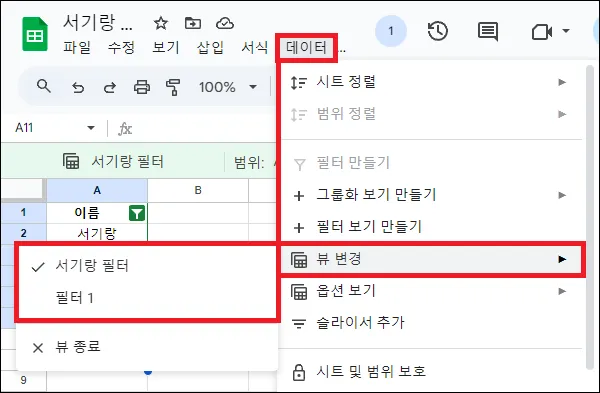Select 슬라이서 추가
This screenshot has width=600, height=393.
click(431, 323)
